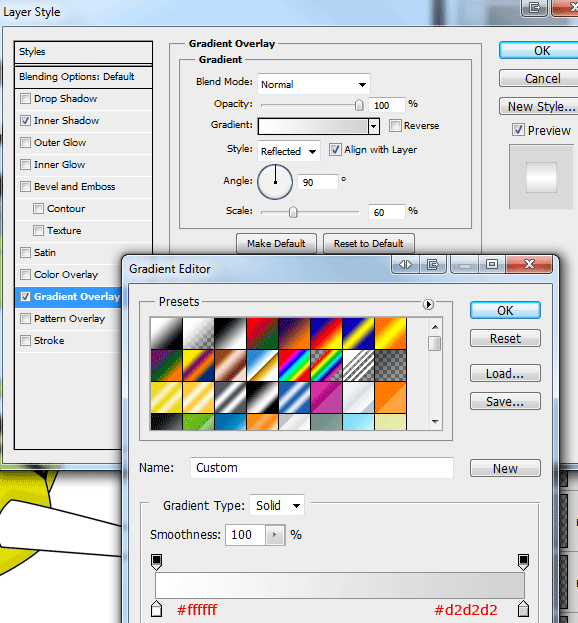Click the gradient Name input field
Viewport: 578px width, 623px height.
[322, 468]
